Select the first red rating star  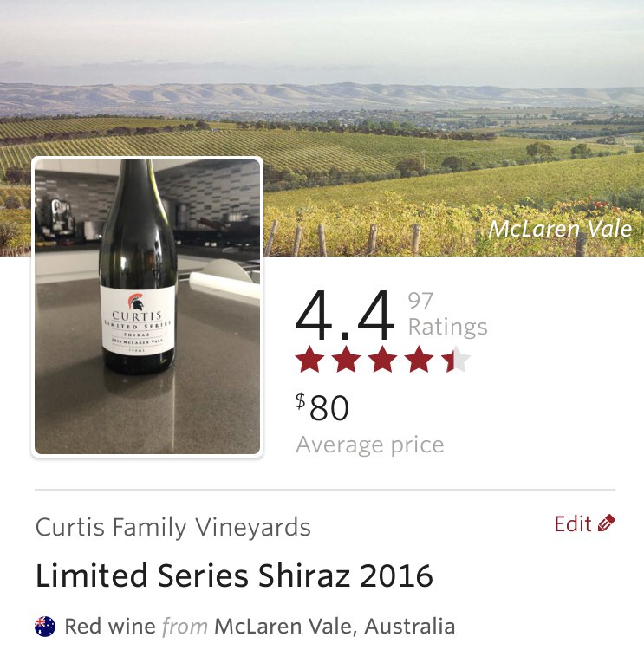click(x=310, y=360)
